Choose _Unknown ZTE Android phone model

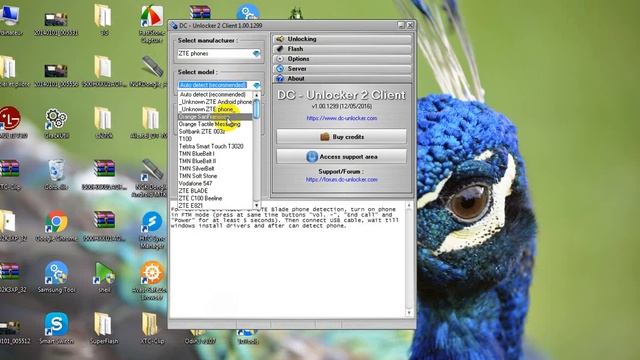pyautogui.click(x=215, y=102)
